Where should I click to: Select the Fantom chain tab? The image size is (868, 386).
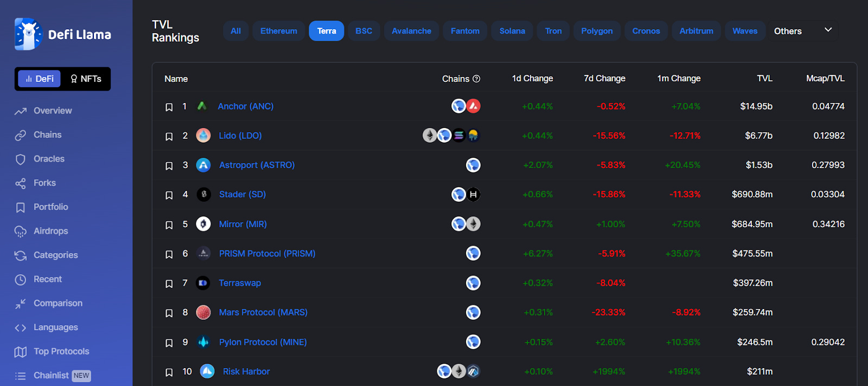click(465, 31)
